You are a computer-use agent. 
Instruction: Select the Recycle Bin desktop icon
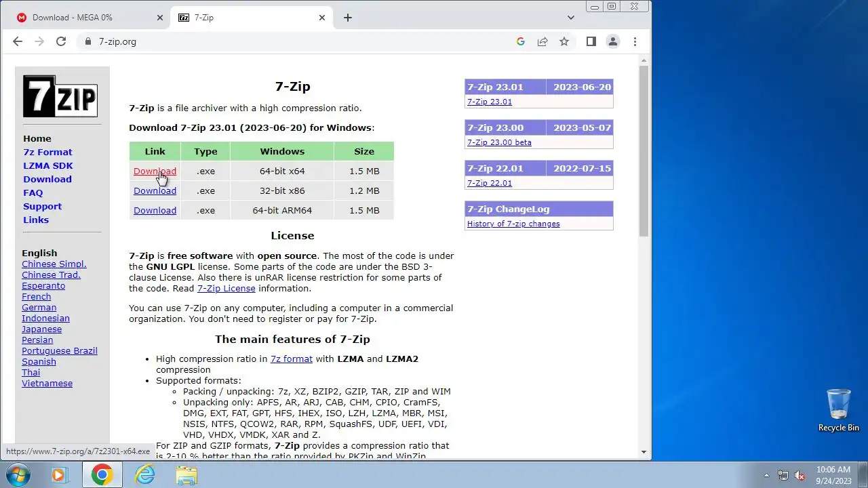coord(839,409)
